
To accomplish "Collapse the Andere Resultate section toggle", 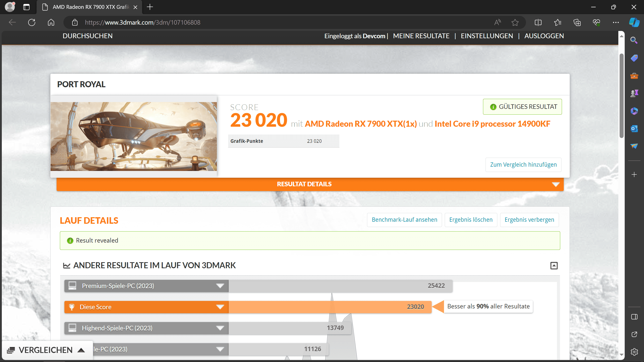I will click(554, 265).
